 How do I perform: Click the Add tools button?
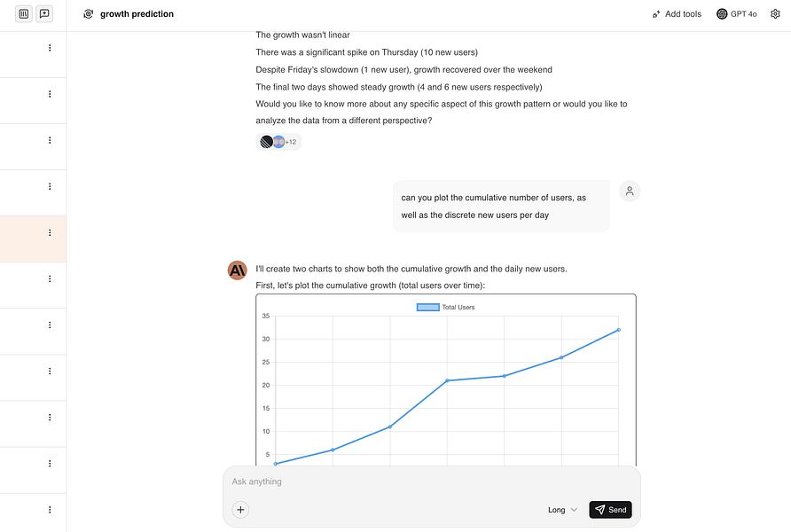676,14
